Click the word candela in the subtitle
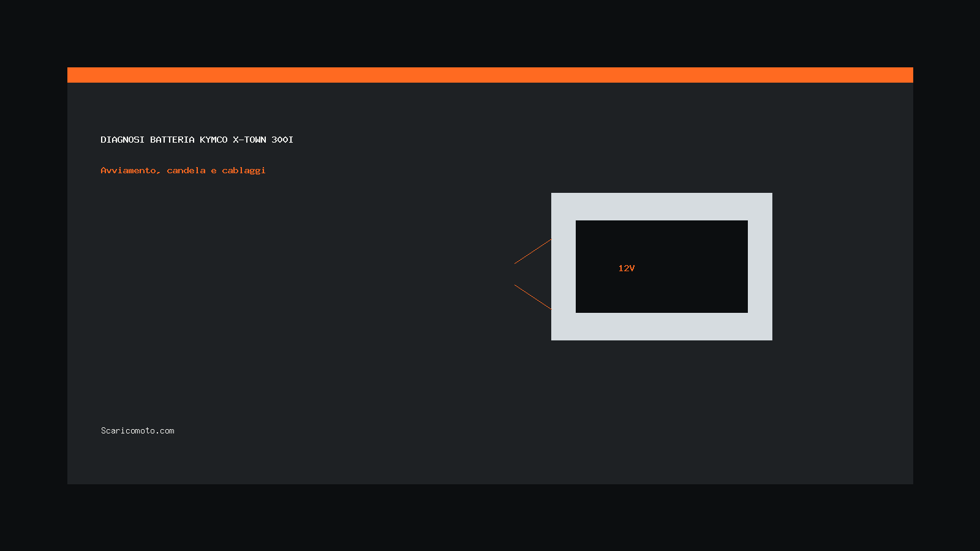980x551 pixels. tap(186, 170)
